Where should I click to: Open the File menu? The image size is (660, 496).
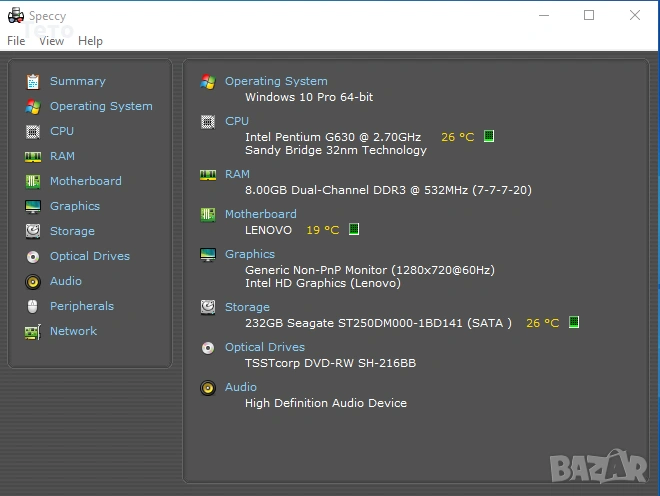(16, 41)
